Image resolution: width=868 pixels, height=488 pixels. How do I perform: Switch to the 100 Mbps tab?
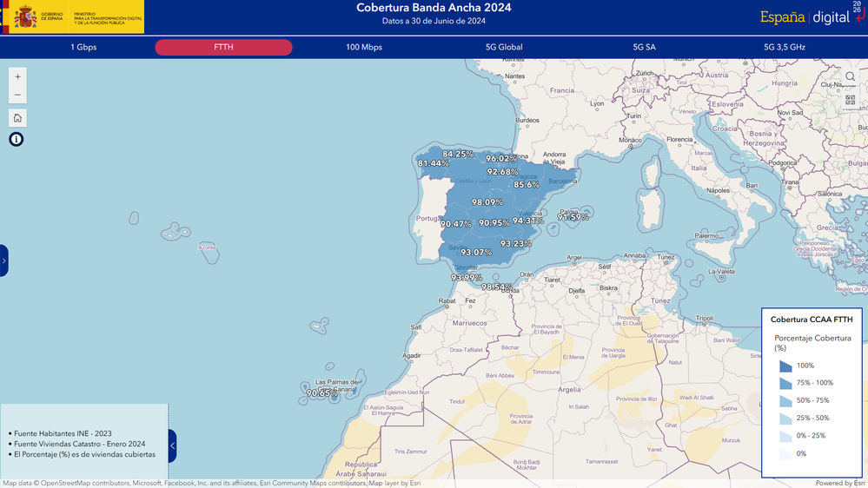(364, 47)
